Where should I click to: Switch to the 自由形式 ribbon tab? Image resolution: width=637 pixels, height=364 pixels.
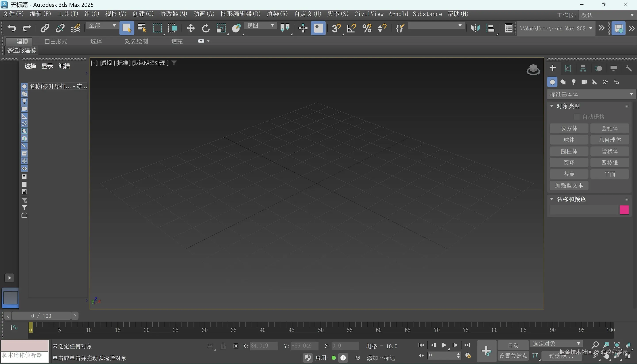click(x=56, y=41)
